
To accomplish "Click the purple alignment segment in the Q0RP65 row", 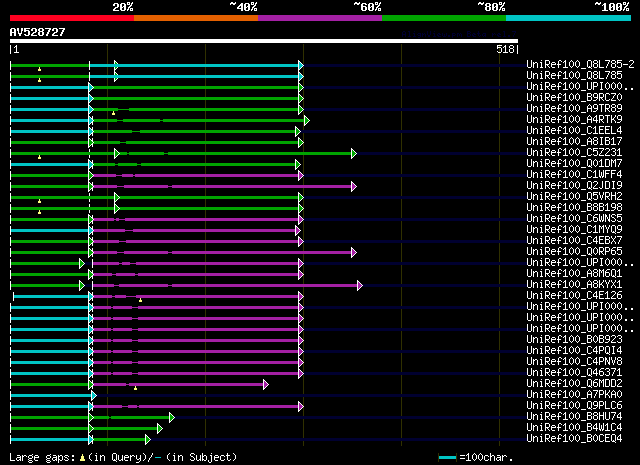I will pyautogui.click(x=222, y=253).
